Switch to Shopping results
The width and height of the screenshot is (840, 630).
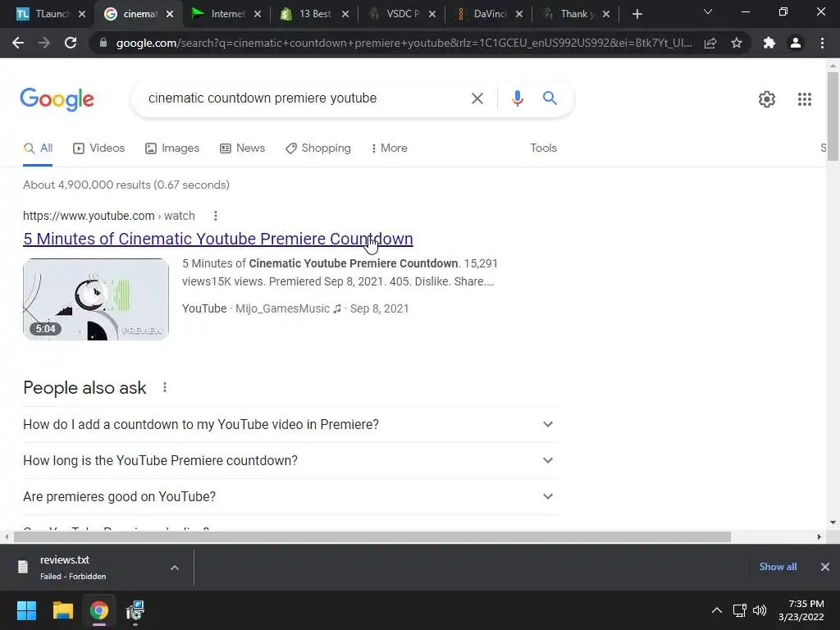click(317, 148)
